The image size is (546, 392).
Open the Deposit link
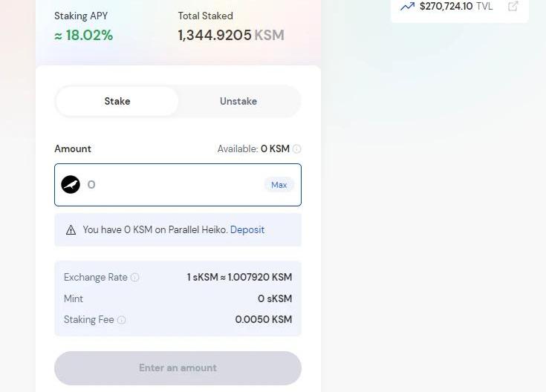[247, 230]
